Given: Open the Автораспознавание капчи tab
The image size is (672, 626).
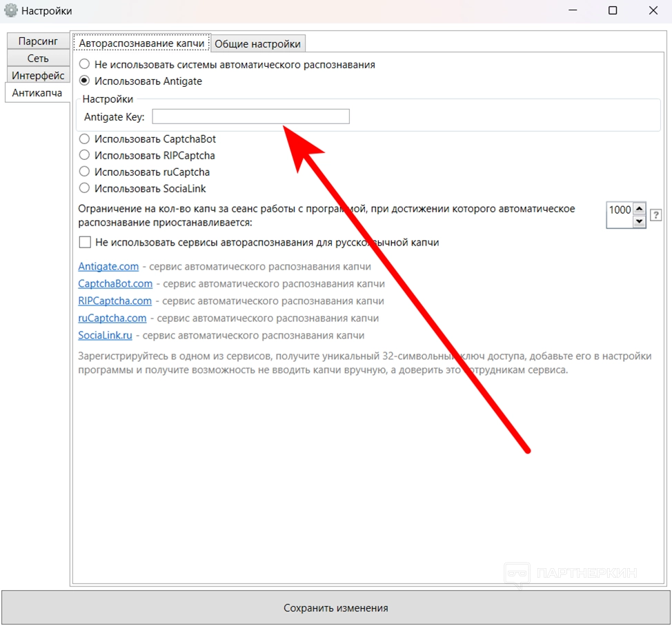Looking at the screenshot, I should [142, 43].
